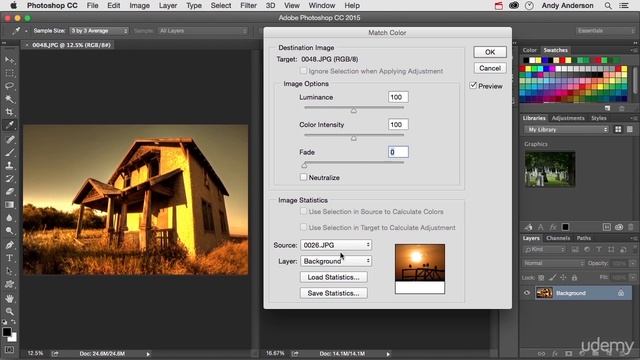Click the Fade slider handle
The width and height of the screenshot is (640, 360).
click(x=304, y=165)
